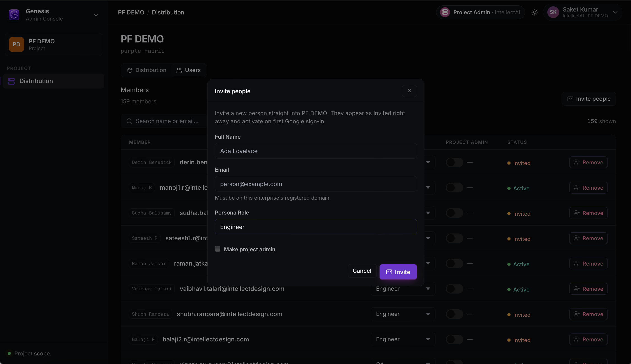Click Active status in Manoj R row
Screen dimensions: 631x364
pos(518,188)
